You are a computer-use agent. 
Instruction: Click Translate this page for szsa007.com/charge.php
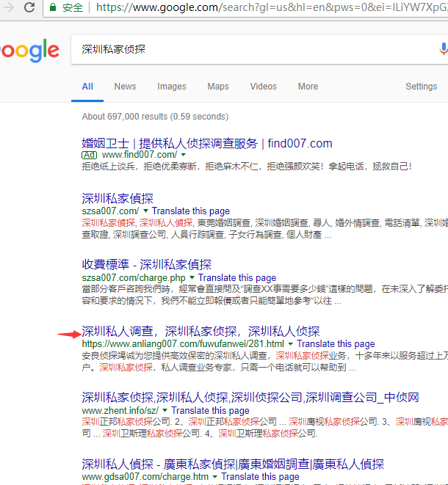pyautogui.click(x=237, y=278)
